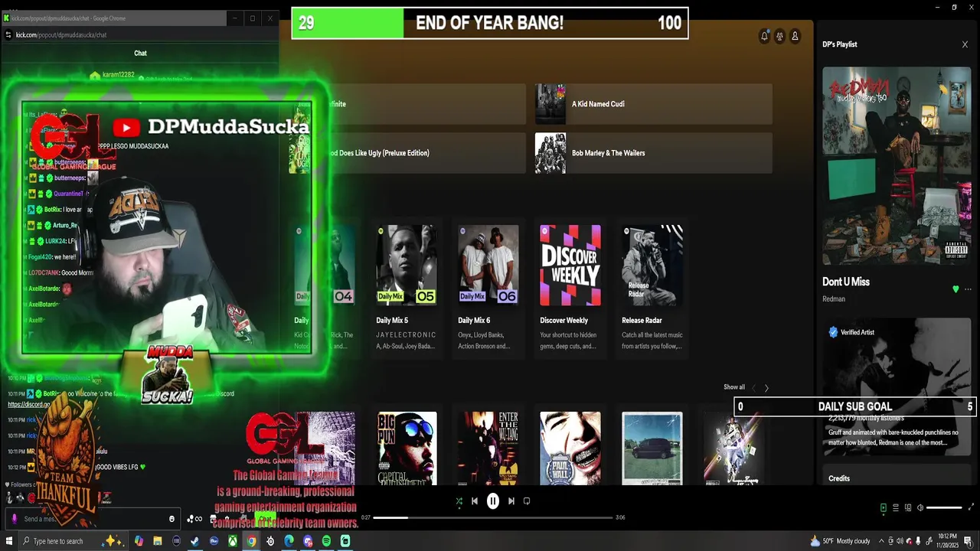The width and height of the screenshot is (980, 551).
Task: Open the Big Pun Capital Punishment album
Action: coord(407,448)
